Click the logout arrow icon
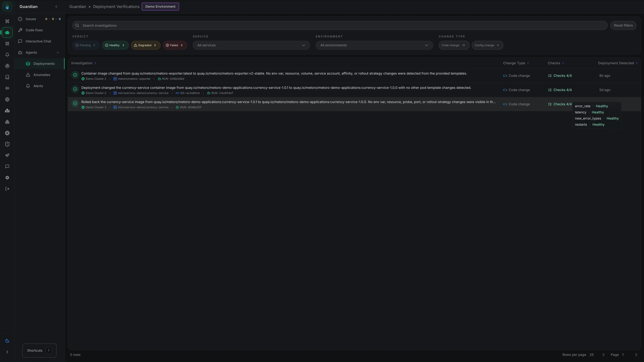644x362 pixels. pos(7,189)
